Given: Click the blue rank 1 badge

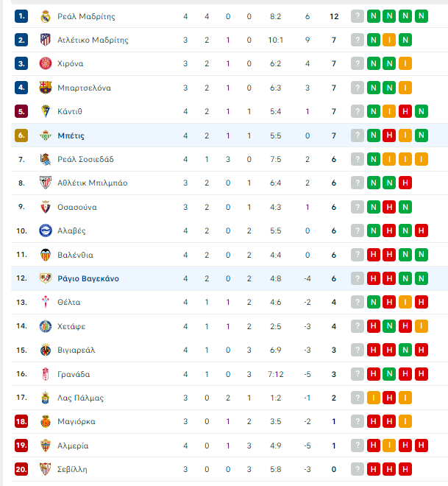Looking at the screenshot, I should pyautogui.click(x=21, y=16).
